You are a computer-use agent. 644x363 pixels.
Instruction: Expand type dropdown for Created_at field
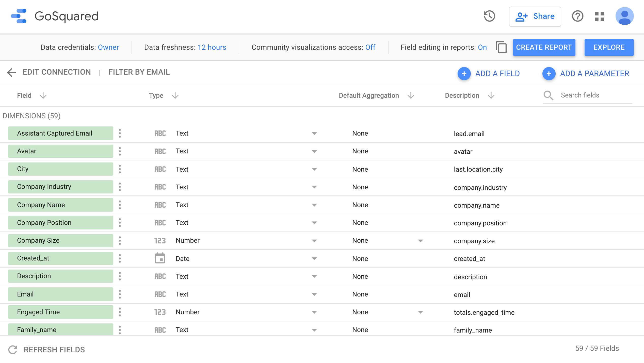click(x=314, y=259)
